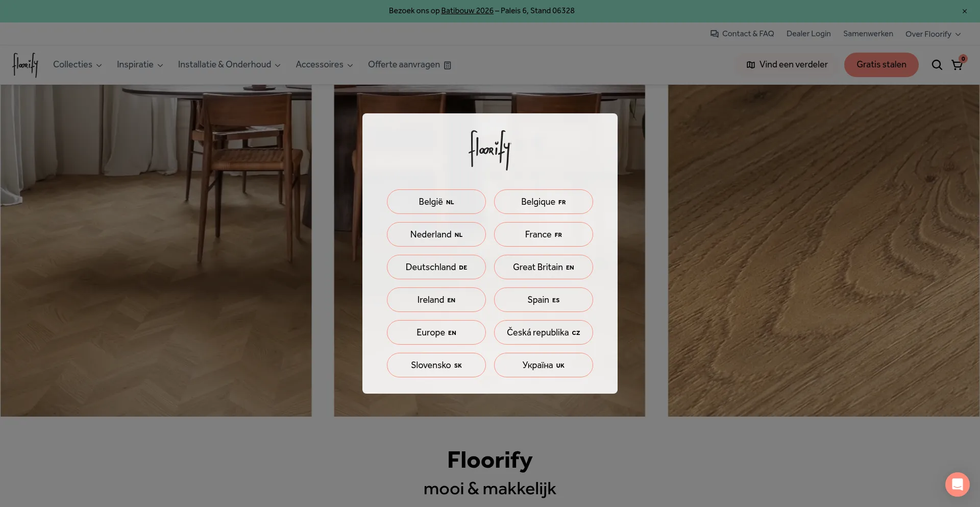Image resolution: width=980 pixels, height=507 pixels.
Task: Click Dealer Login in the top bar
Action: coord(808,33)
